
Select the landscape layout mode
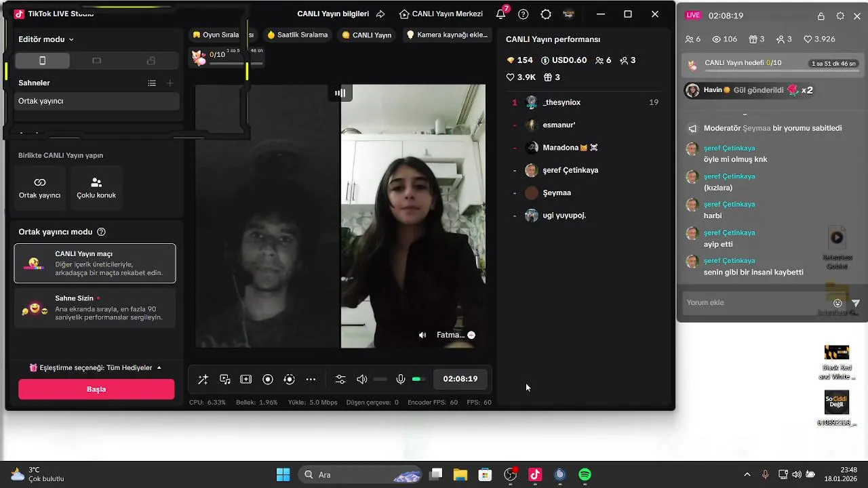[96, 61]
